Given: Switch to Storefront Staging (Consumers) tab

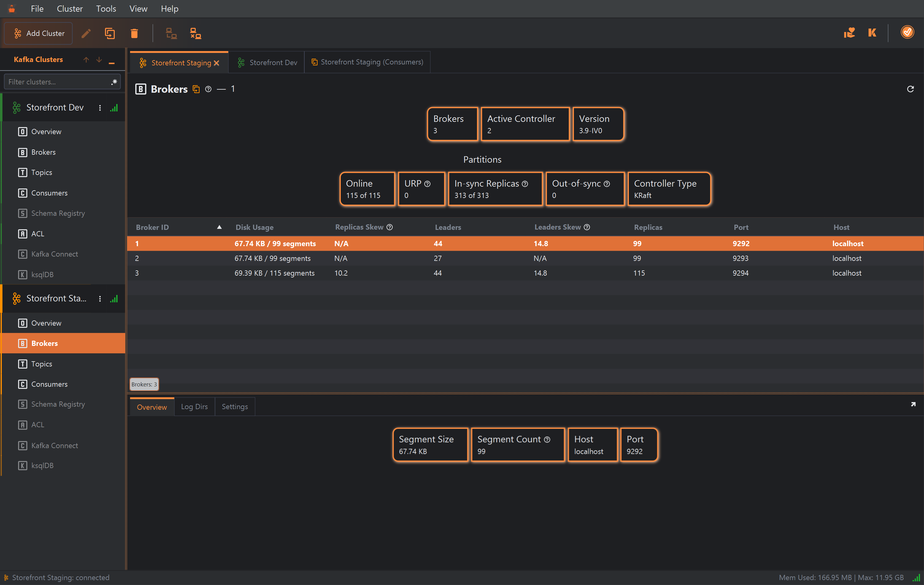Looking at the screenshot, I should (367, 62).
